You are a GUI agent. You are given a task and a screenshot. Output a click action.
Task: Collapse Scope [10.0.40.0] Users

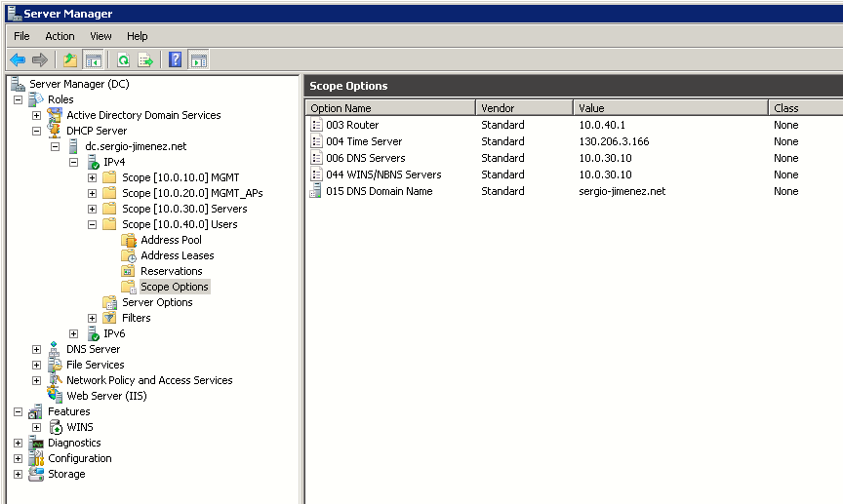click(x=93, y=224)
